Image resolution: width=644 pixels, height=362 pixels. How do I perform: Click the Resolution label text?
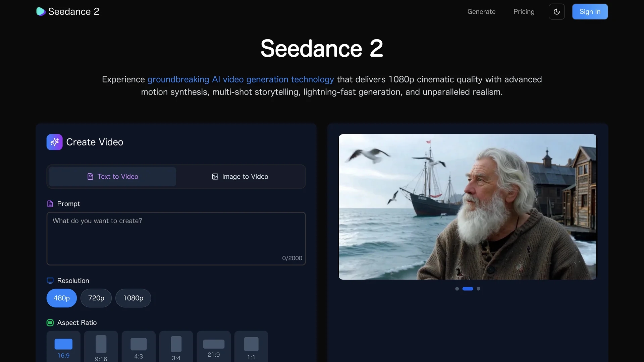(x=73, y=281)
